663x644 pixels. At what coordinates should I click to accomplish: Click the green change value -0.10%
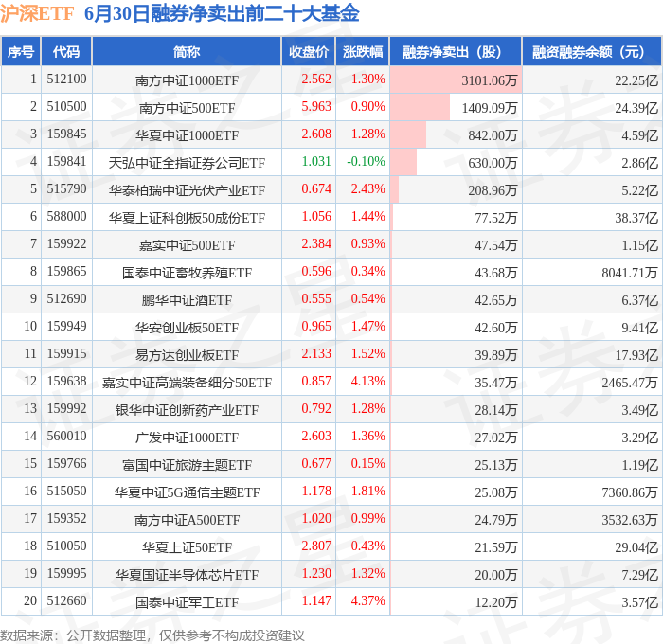pos(366,162)
